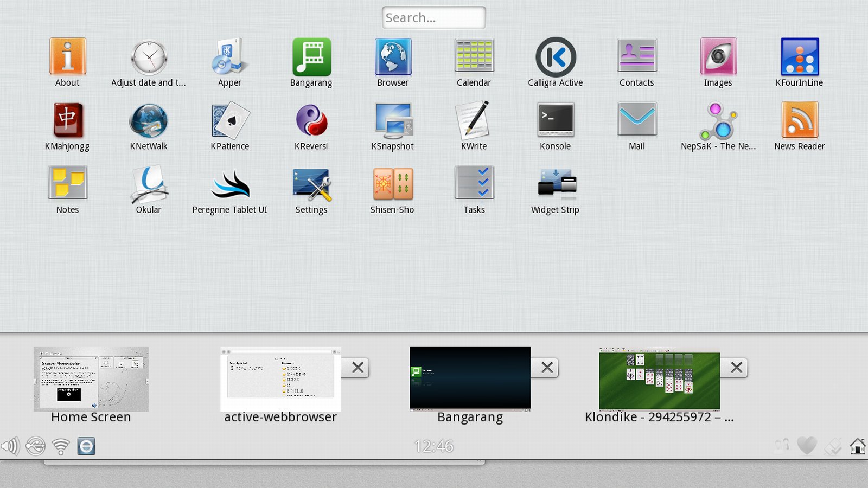
Task: Click the Home icon in the panel
Action: pos(858,446)
